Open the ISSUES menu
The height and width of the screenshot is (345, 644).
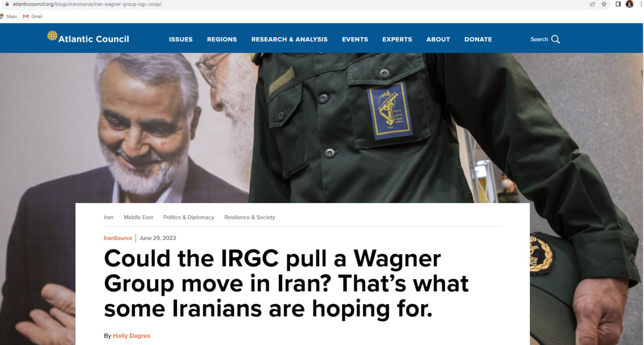[x=181, y=39]
